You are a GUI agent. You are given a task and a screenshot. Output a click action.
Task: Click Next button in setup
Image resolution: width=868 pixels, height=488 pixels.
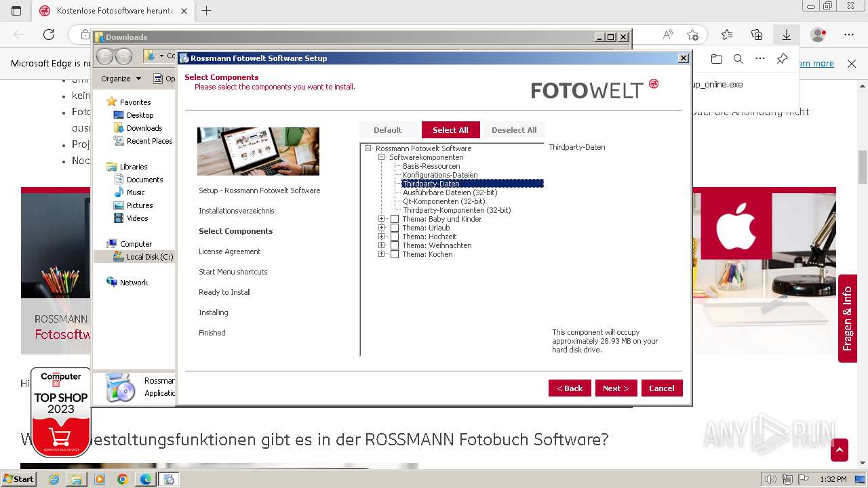coord(616,388)
